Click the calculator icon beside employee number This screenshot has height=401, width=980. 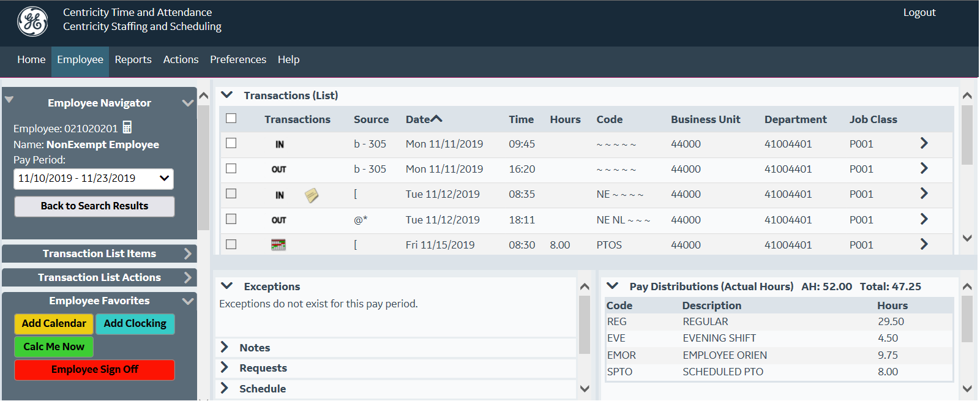click(127, 127)
